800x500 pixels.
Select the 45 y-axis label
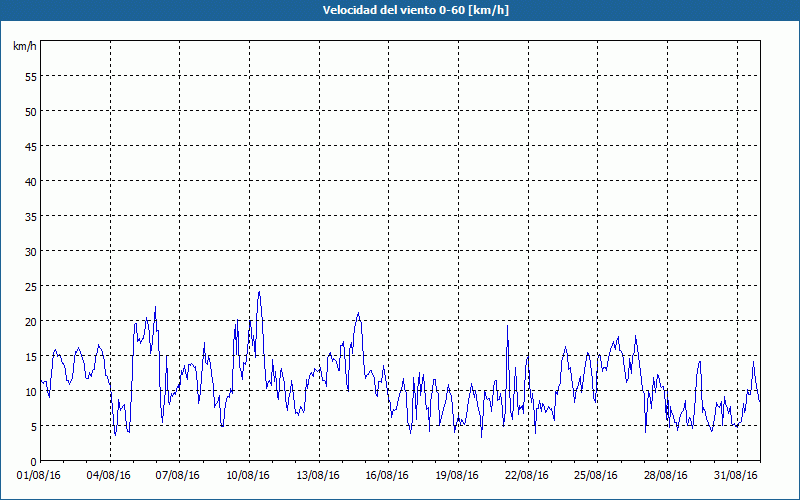pos(31,146)
